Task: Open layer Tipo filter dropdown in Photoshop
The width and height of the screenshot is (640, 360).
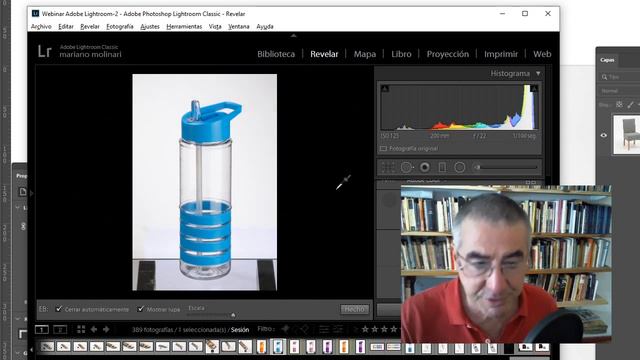Action: (x=620, y=77)
